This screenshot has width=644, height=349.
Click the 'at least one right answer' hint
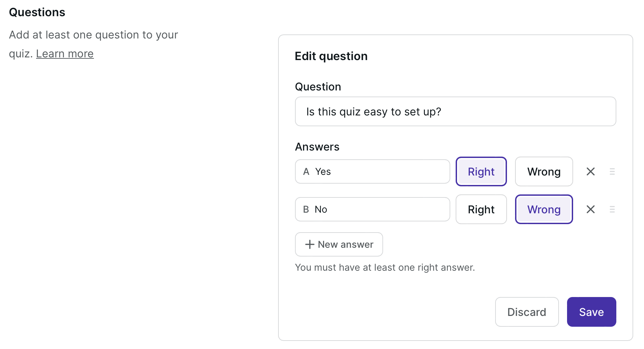click(x=385, y=267)
